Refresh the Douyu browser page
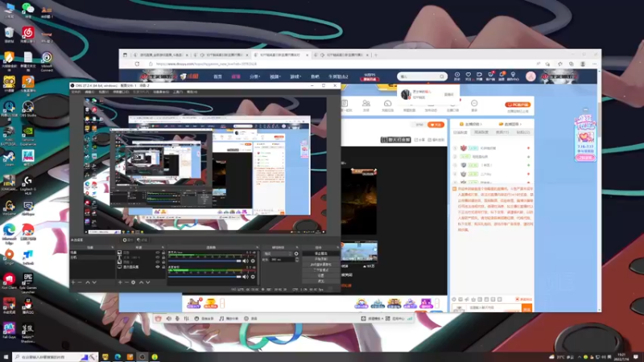The height and width of the screenshot is (362, 644). click(x=137, y=64)
